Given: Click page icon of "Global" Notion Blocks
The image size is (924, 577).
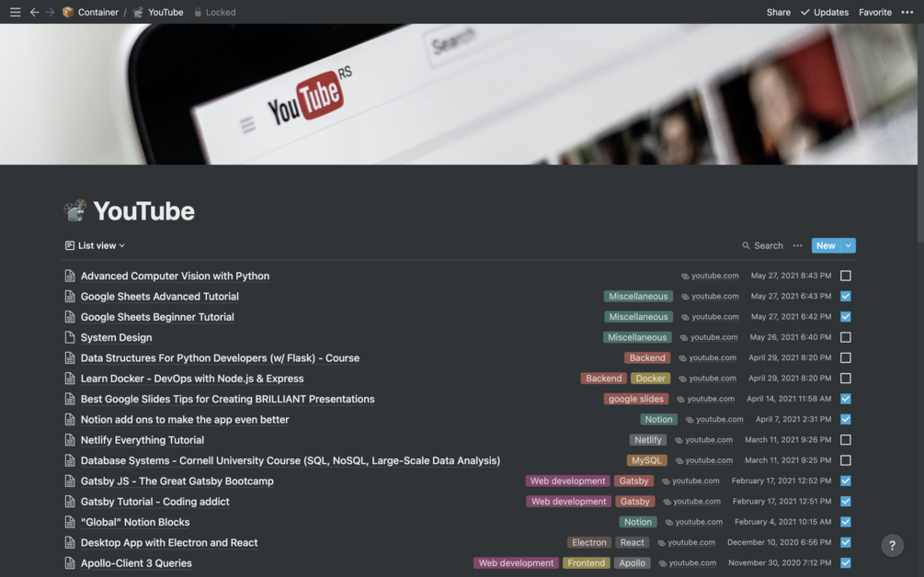Looking at the screenshot, I should [x=70, y=522].
